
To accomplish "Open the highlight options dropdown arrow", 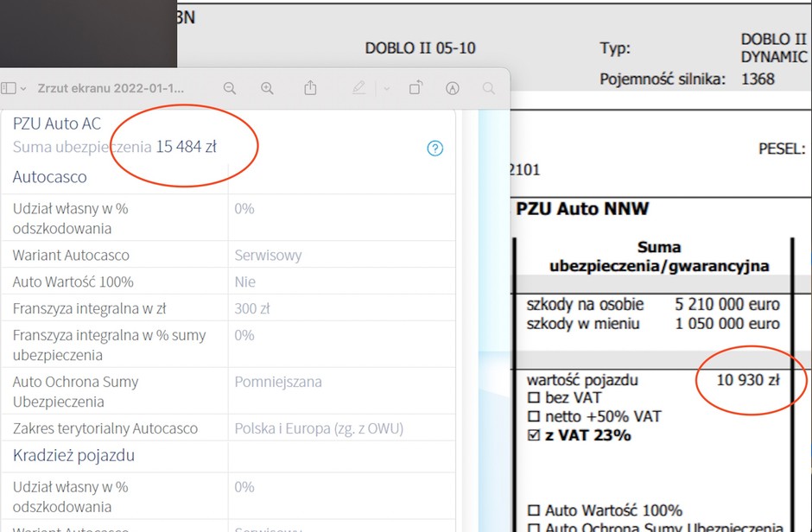I will 386,88.
